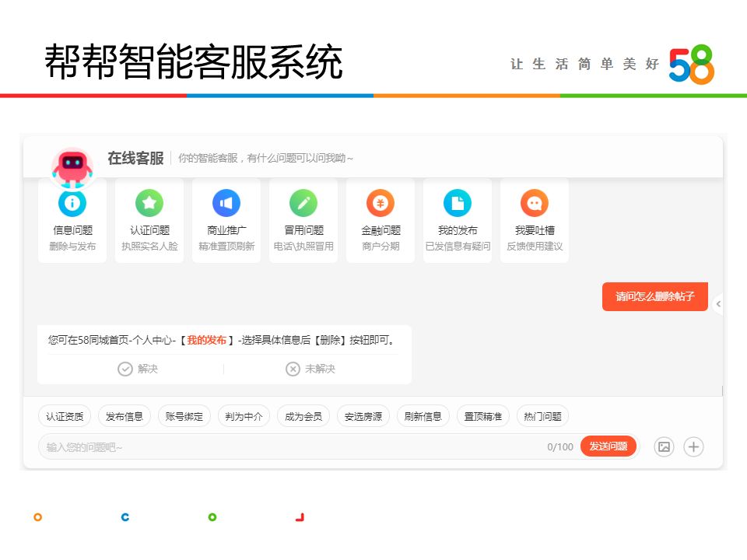
Task: Click the 商业推广 megaphone icon
Action: coord(226,204)
